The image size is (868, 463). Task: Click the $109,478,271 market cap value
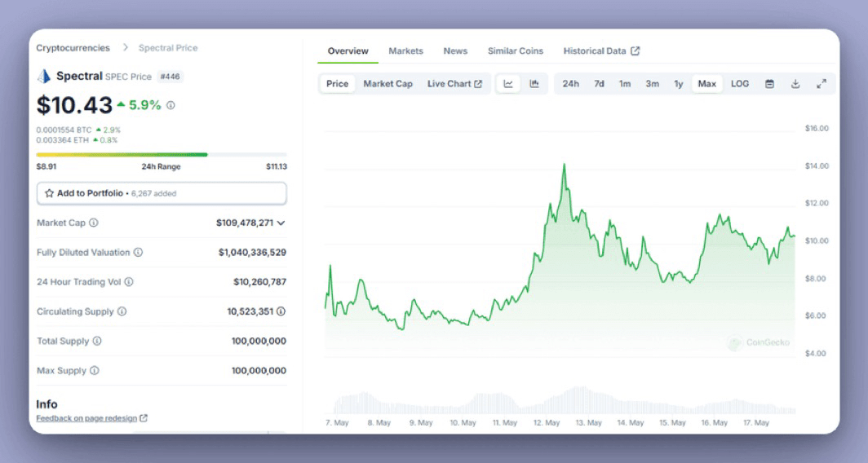point(245,223)
